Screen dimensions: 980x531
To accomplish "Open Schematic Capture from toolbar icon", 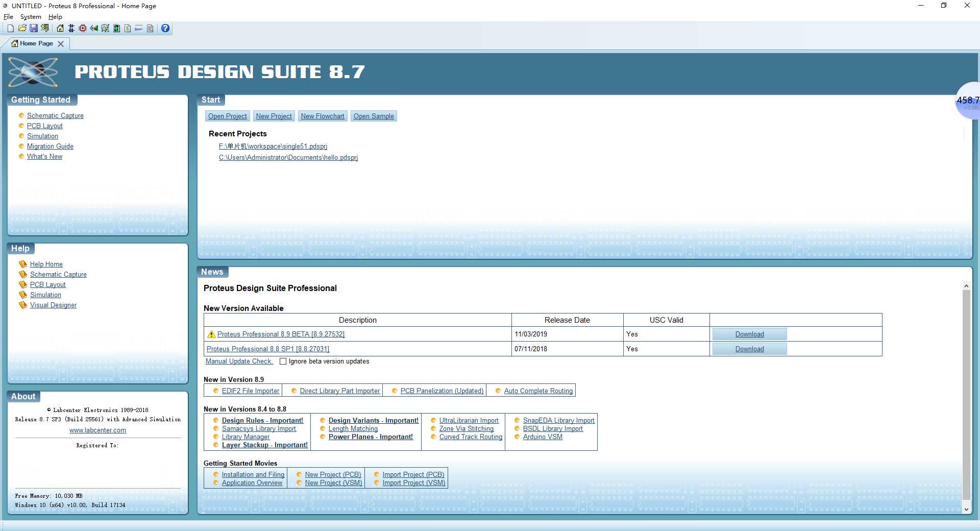I will click(71, 28).
